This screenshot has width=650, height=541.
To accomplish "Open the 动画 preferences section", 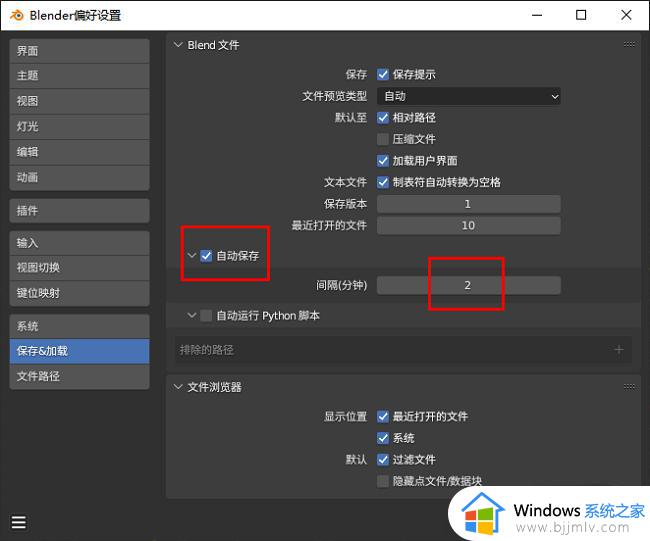I will [x=79, y=177].
